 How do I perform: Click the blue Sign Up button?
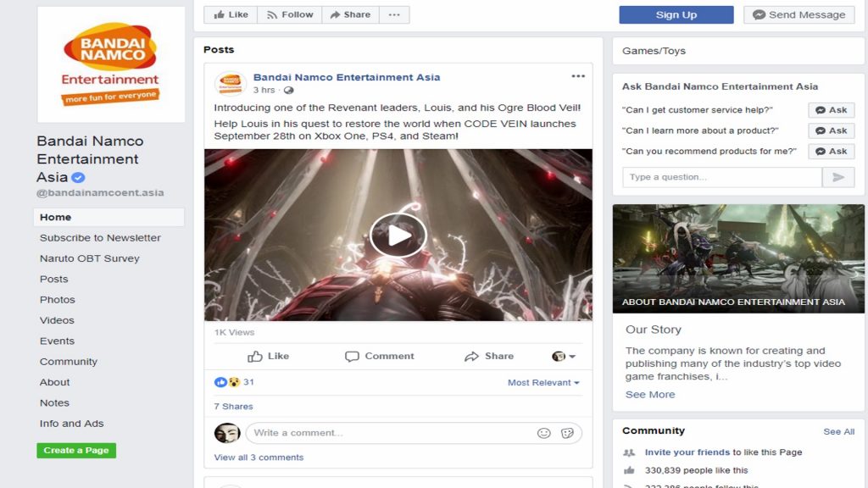(676, 15)
